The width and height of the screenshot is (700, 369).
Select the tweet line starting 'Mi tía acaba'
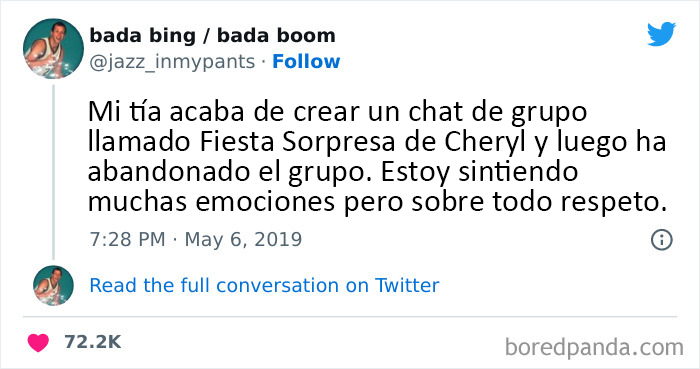pyautogui.click(x=337, y=112)
